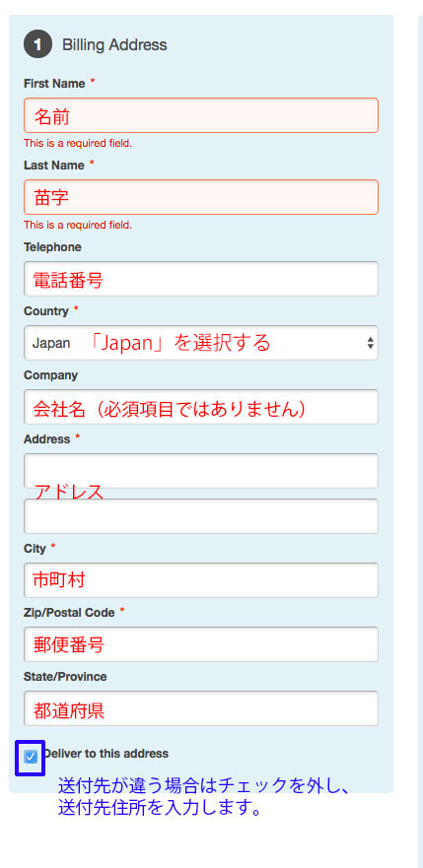Screen dimensions: 423x868
Task: Uncheck the Deliver to this address checkbox
Action: (31, 757)
